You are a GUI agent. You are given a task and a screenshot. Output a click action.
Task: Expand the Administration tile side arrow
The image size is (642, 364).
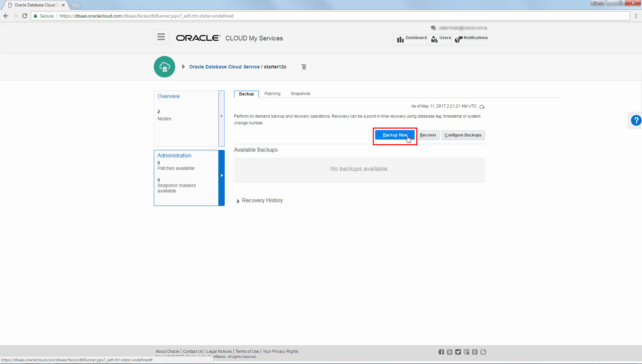(221, 175)
